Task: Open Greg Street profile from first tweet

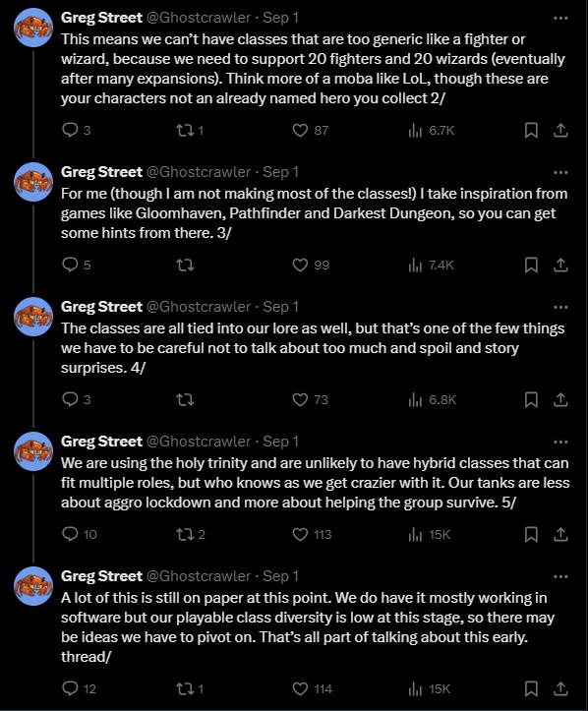Action: coord(101,18)
